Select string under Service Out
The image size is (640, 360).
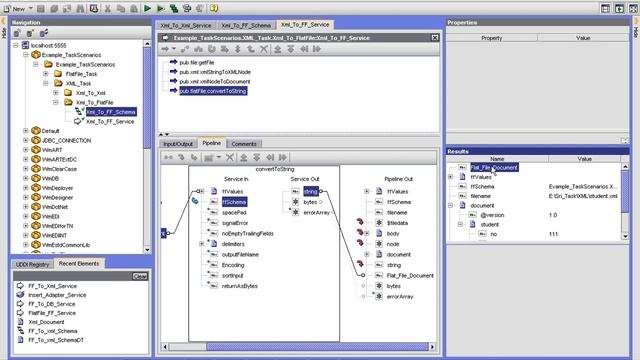pyautogui.click(x=311, y=191)
